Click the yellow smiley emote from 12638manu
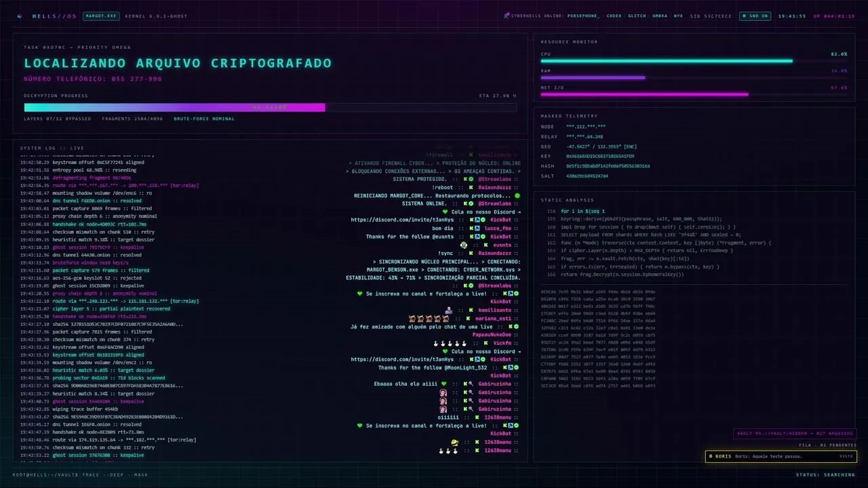This screenshot has height=488, width=868. (x=454, y=441)
